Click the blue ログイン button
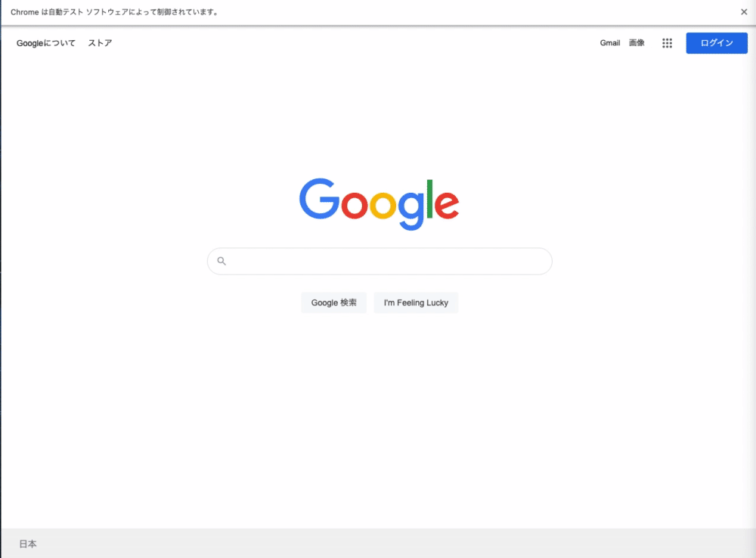This screenshot has width=756, height=558. [x=717, y=43]
